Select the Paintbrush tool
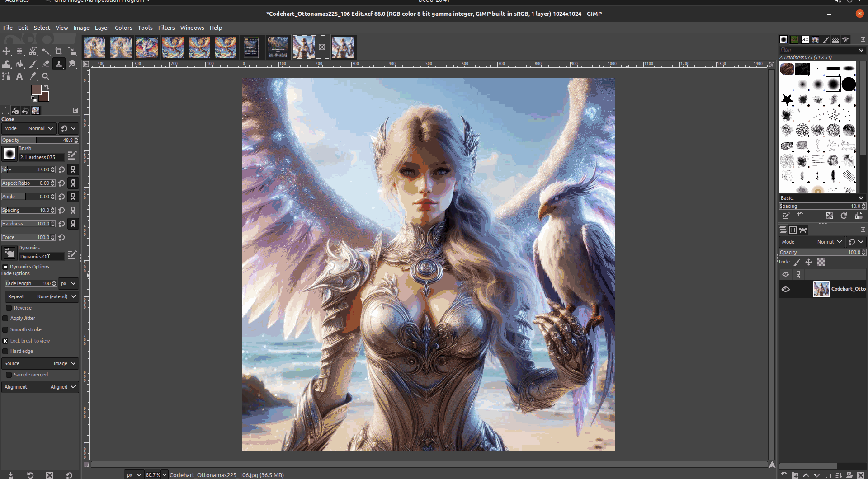 (x=33, y=64)
